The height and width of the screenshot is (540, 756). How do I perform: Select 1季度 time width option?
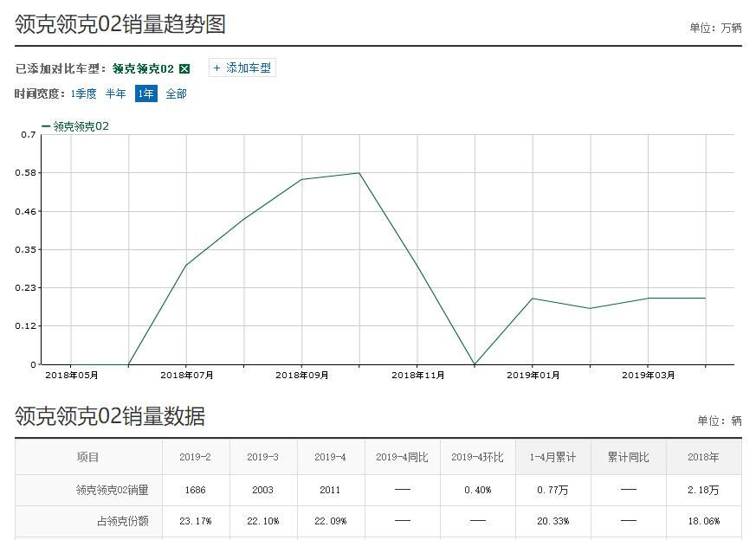[82, 94]
